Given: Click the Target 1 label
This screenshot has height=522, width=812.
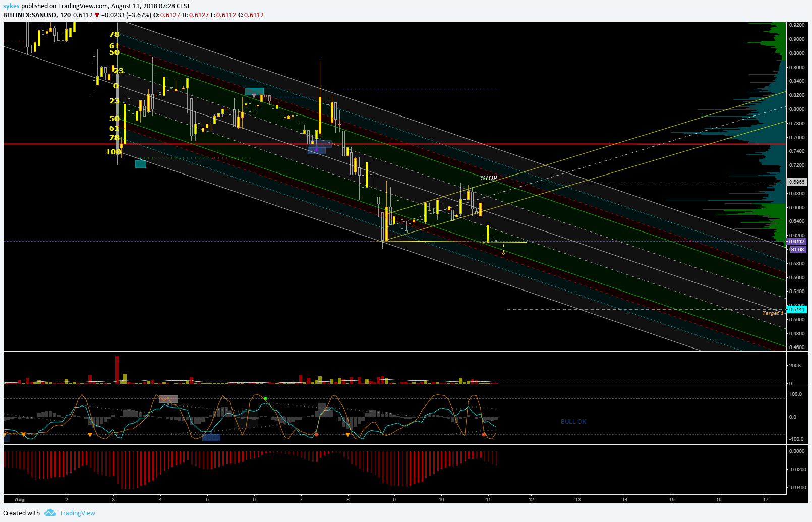Looking at the screenshot, I should pyautogui.click(x=773, y=313).
